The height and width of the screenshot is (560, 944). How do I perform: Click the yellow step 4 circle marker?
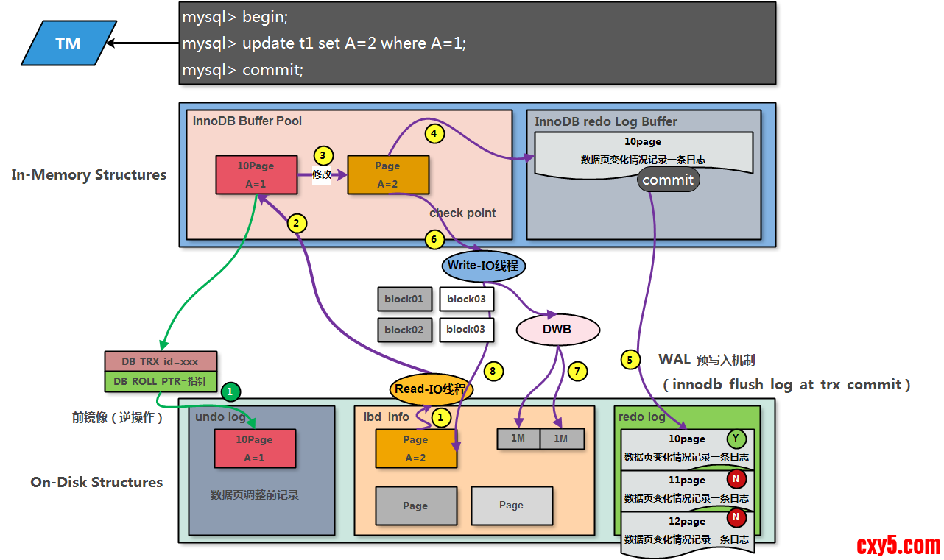coord(435,134)
